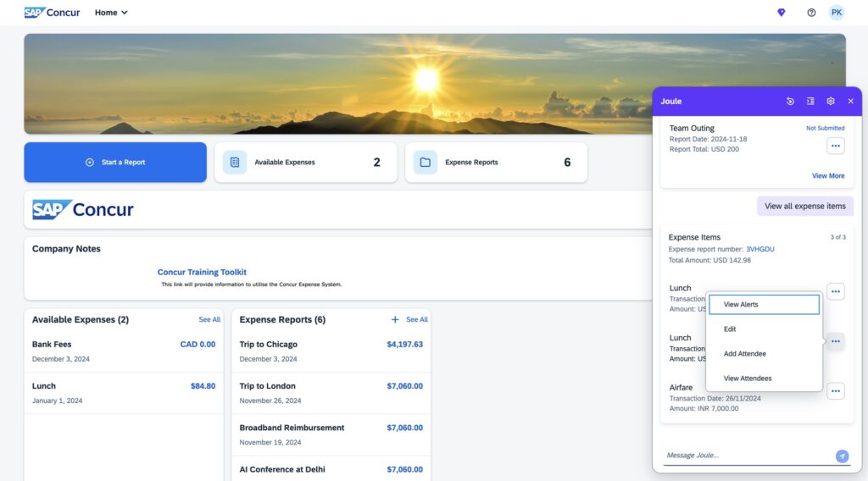Open Team Outing more options button
This screenshot has width=868, height=481.
tap(835, 146)
